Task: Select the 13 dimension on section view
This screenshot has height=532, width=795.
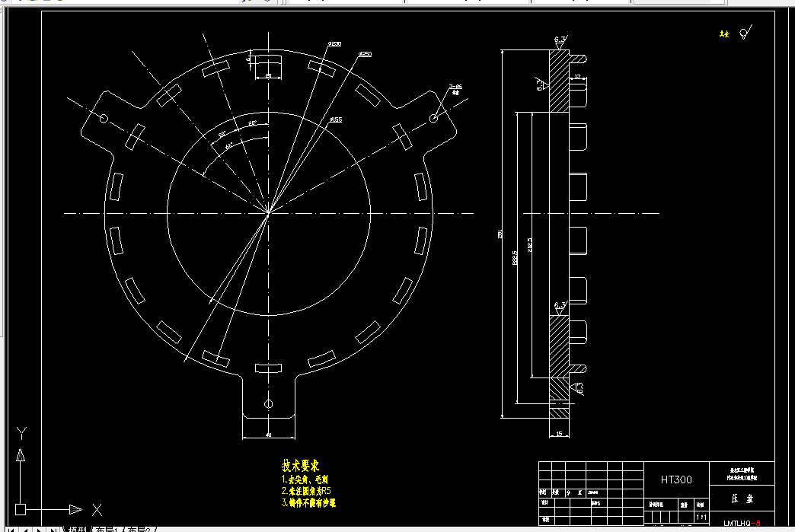Action: (x=577, y=77)
